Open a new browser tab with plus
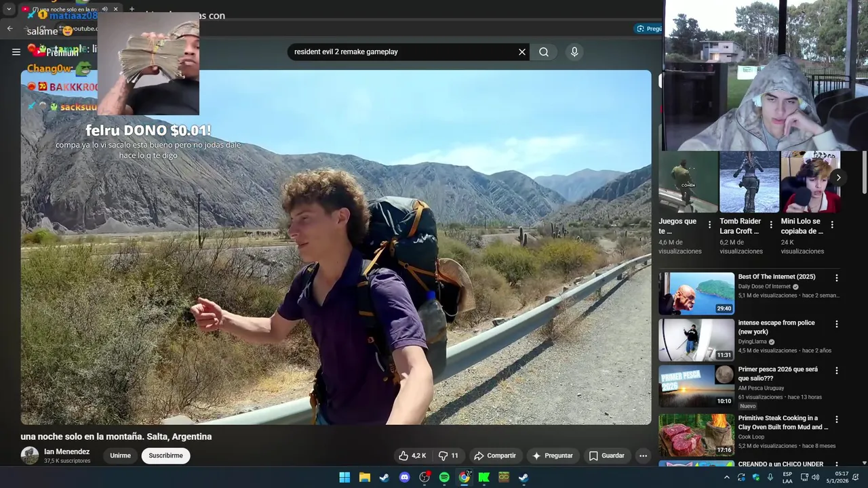Image resolution: width=868 pixels, height=488 pixels. coord(132,9)
